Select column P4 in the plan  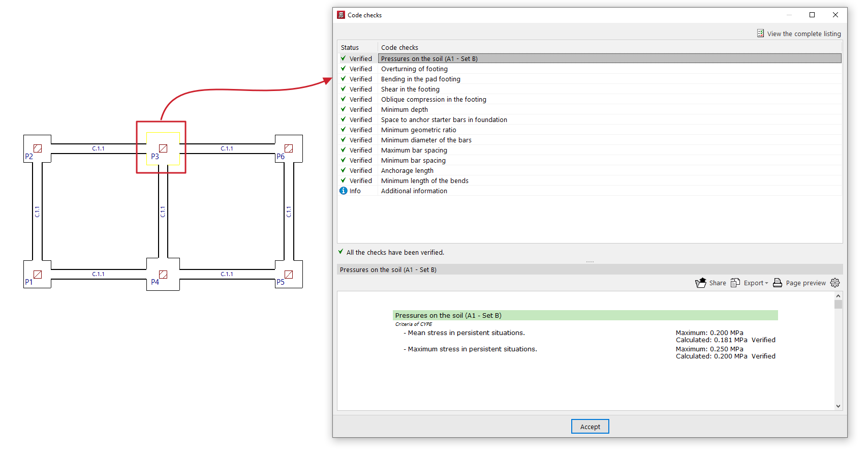pyautogui.click(x=163, y=275)
